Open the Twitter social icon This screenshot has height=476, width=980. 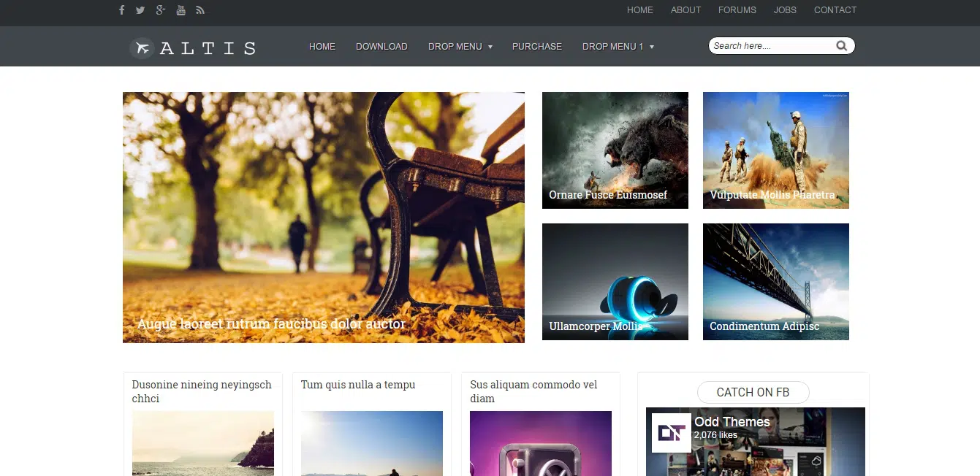pos(140,10)
